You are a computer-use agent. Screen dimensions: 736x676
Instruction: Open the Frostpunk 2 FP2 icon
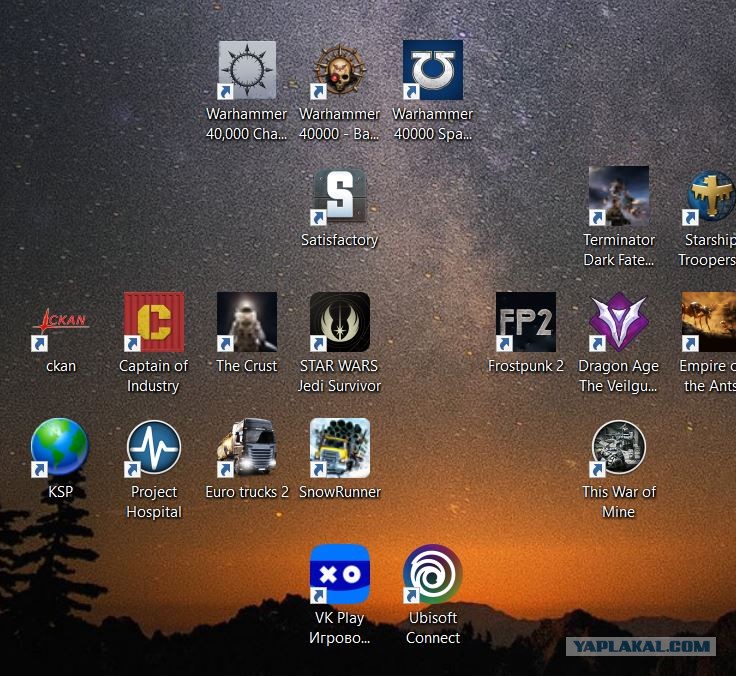(526, 322)
